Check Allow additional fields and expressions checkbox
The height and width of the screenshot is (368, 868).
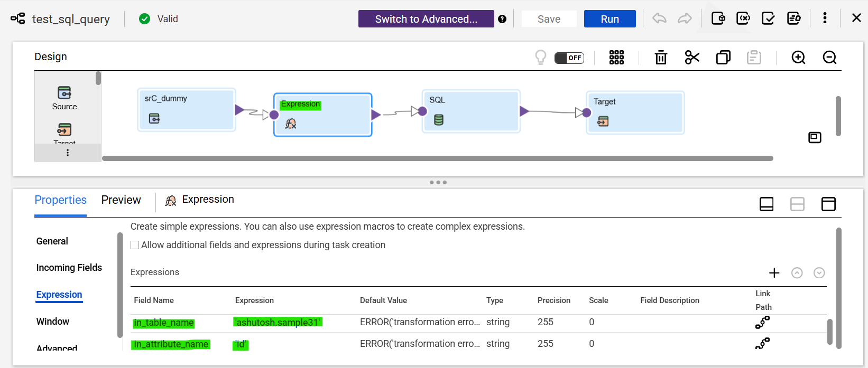135,245
